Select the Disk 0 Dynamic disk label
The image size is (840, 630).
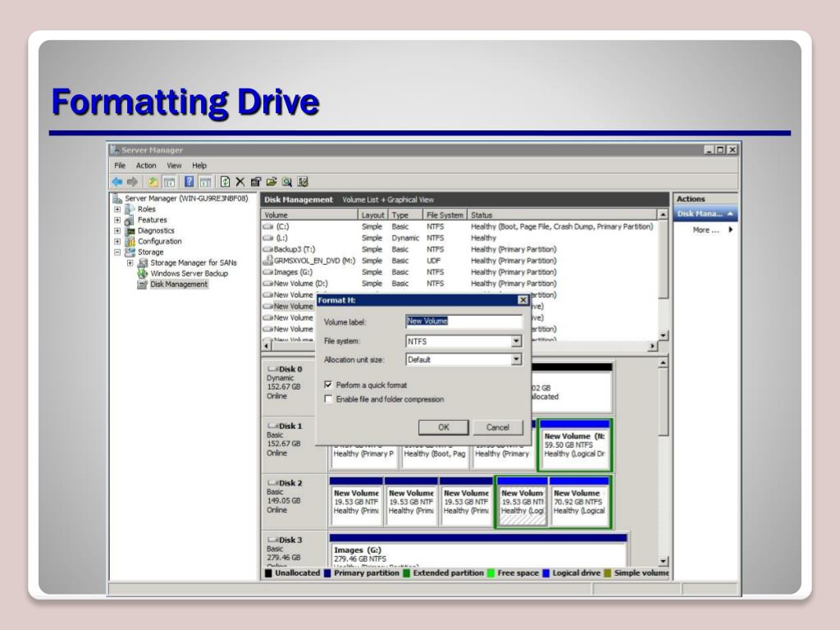coord(294,387)
